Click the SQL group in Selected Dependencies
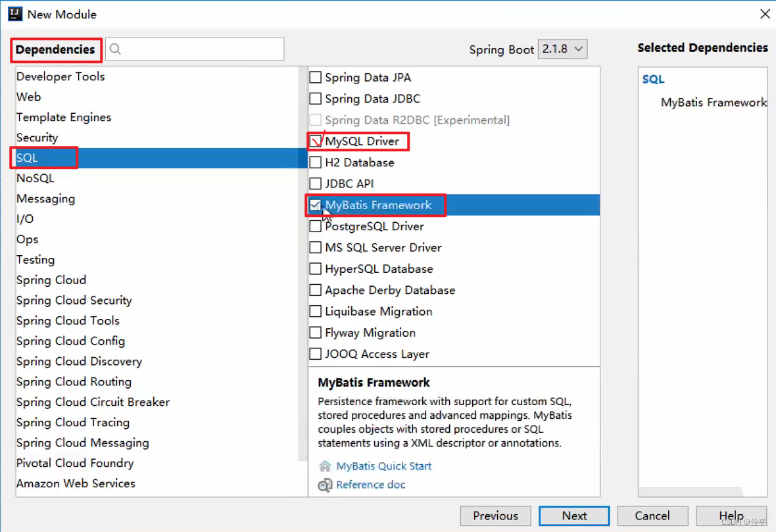Viewport: 776px width, 532px height. (x=653, y=79)
